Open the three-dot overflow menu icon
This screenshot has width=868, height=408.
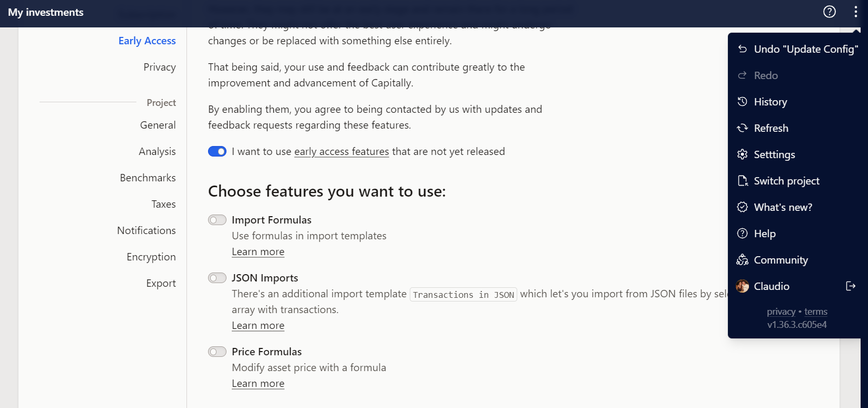[x=855, y=12]
